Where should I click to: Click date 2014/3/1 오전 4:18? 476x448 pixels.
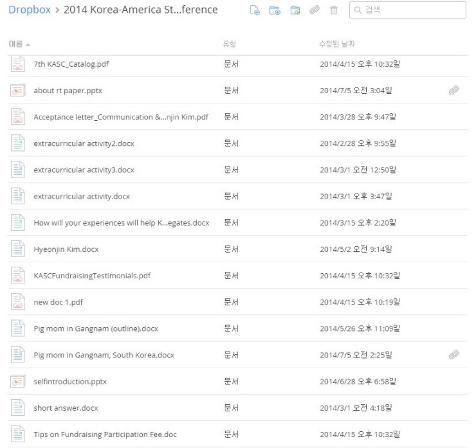tap(356, 408)
